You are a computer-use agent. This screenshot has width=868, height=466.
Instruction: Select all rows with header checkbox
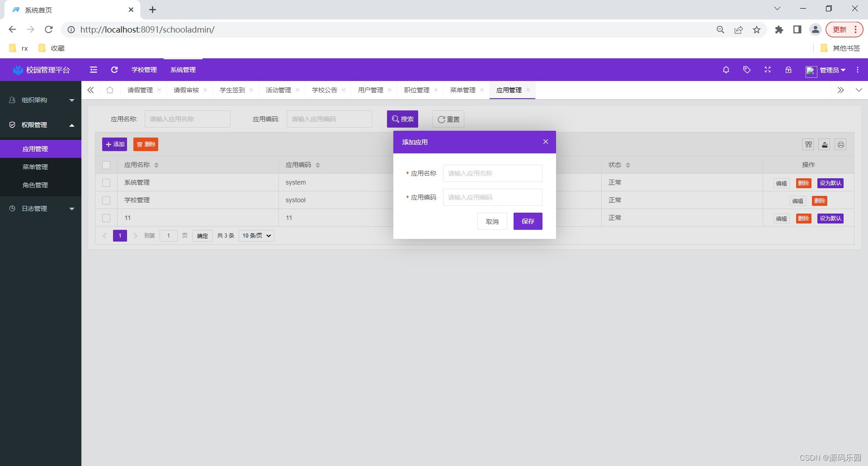pyautogui.click(x=106, y=165)
